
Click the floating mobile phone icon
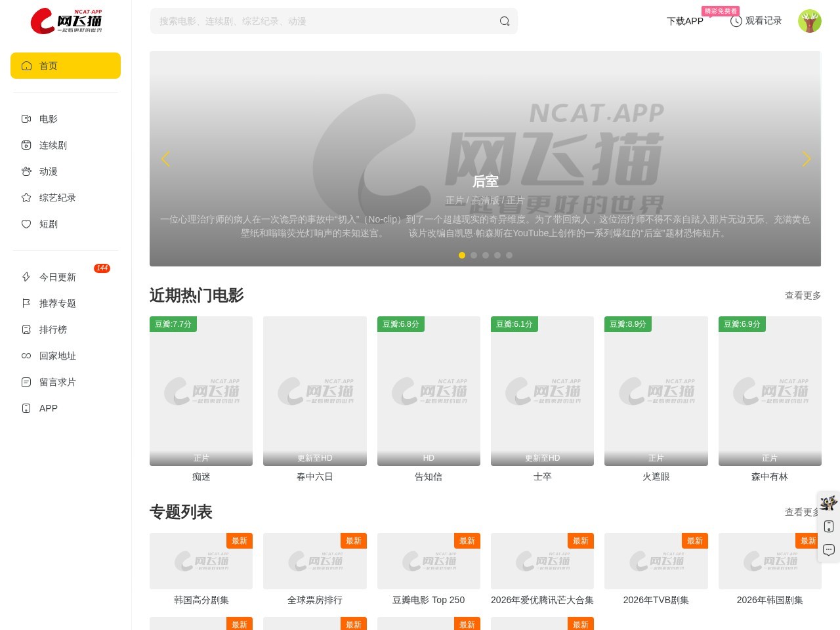(829, 526)
